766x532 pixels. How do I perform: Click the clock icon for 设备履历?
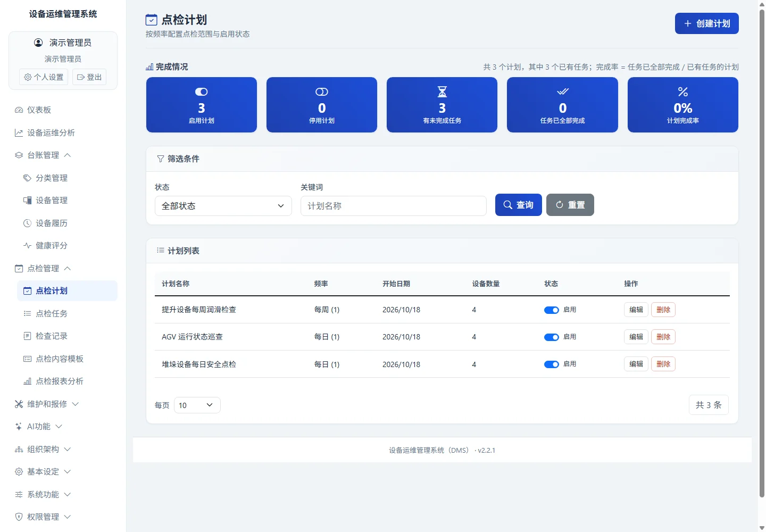pyautogui.click(x=28, y=223)
